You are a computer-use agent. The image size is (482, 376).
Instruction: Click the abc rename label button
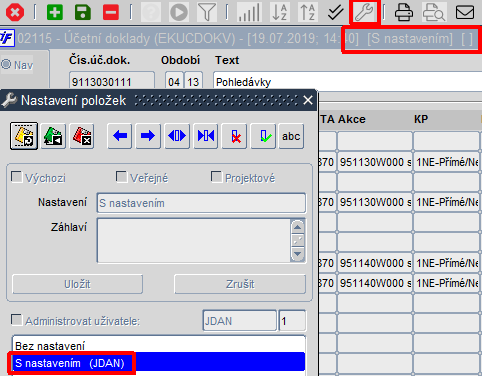pyautogui.click(x=291, y=136)
